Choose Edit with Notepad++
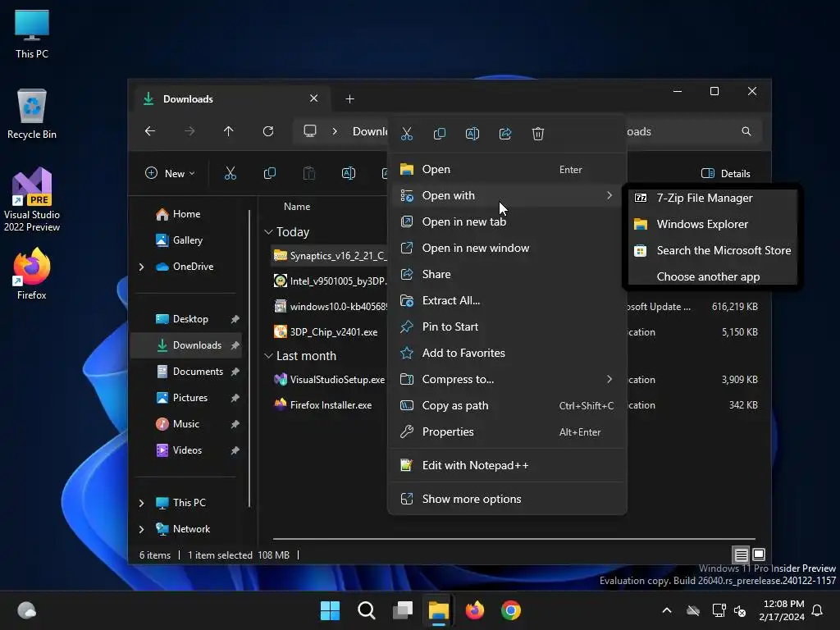840x630 pixels. [507, 466]
